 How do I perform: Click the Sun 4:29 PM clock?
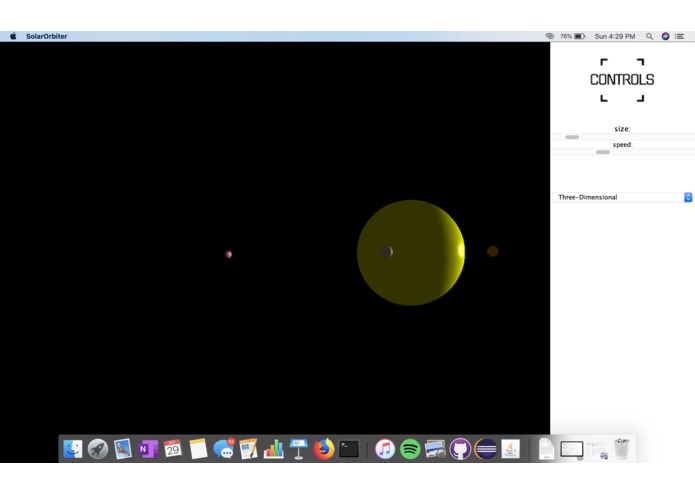click(x=615, y=36)
